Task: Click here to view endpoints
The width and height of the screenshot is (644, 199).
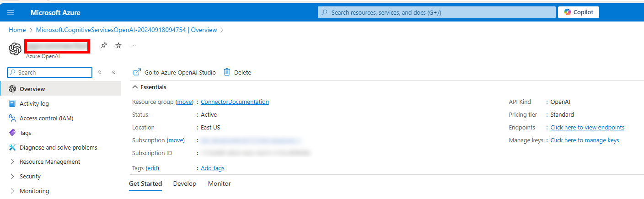Action: tap(587, 127)
